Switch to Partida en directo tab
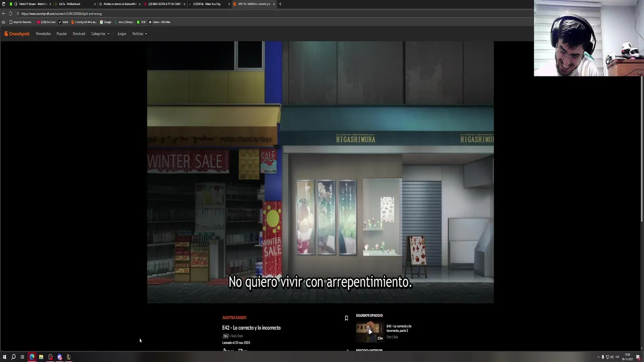The image size is (644, 362). tap(120, 4)
